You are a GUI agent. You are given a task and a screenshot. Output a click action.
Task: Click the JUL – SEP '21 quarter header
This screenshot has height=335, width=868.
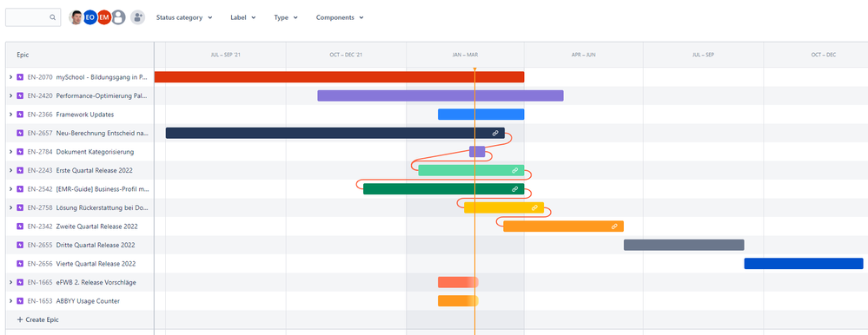[x=226, y=55]
